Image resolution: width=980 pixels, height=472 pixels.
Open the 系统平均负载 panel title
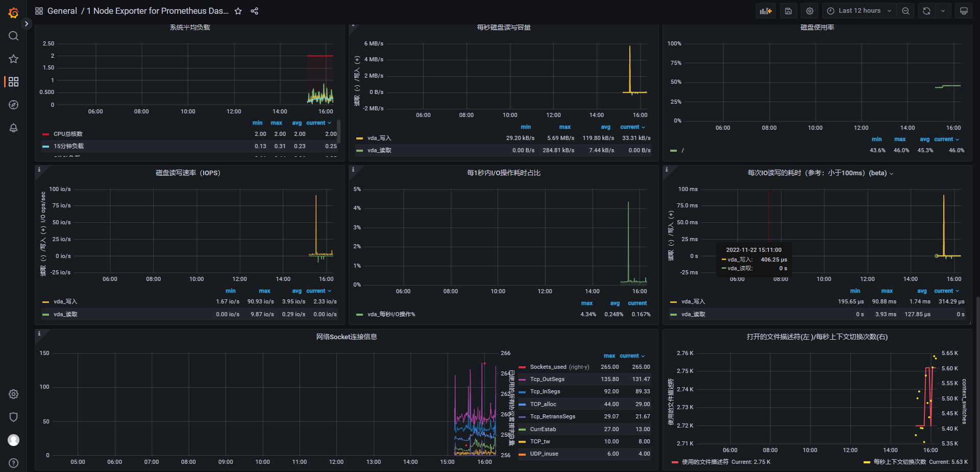190,28
